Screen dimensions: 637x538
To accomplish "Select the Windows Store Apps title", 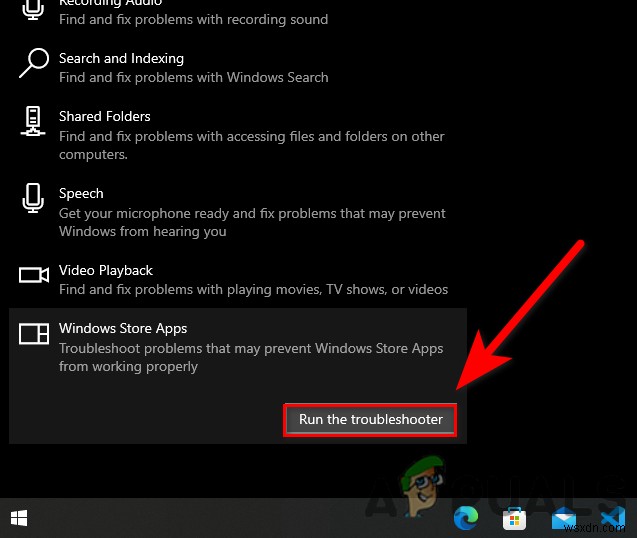I will [x=123, y=328].
